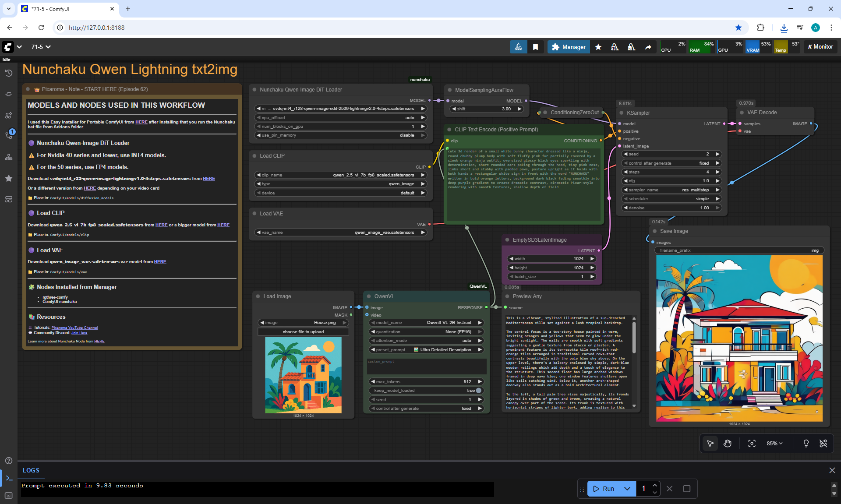Collapse the KSampler node via its title dot
Viewport: 841px width, 504px height.
[x=621, y=113]
